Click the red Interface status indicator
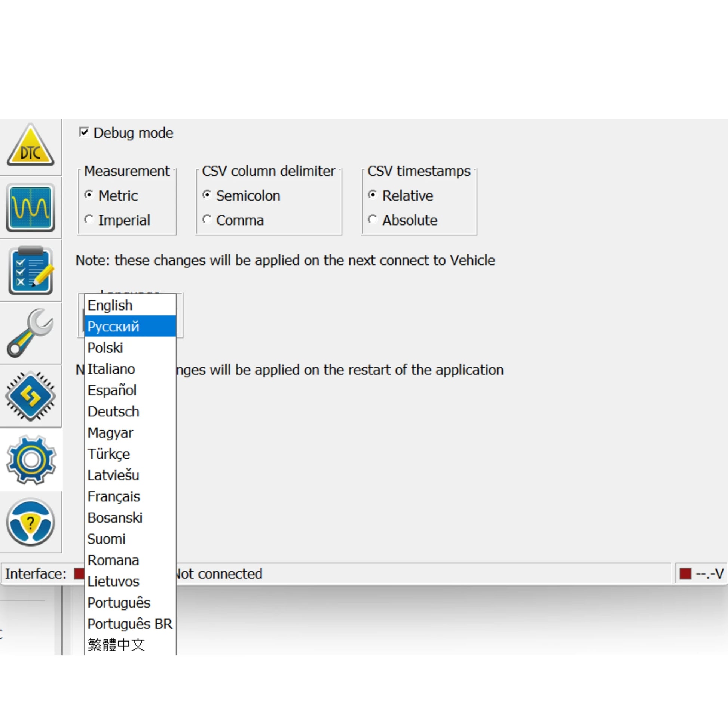Viewport: 728px width, 728px height. click(79, 573)
